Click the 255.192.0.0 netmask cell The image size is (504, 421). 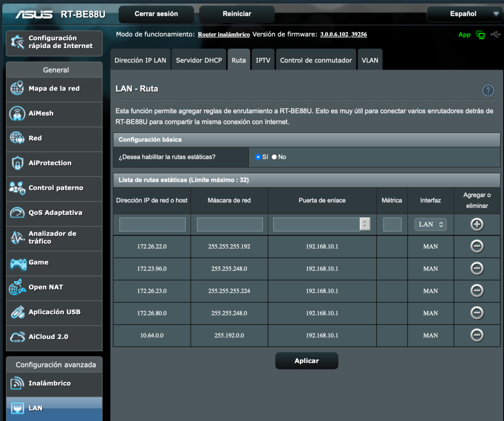tap(229, 335)
